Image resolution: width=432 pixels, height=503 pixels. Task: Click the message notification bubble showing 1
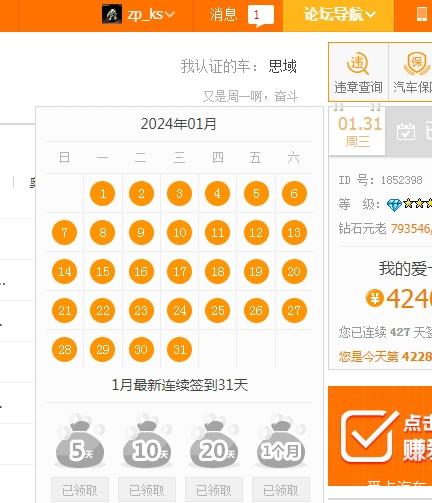[x=261, y=15]
